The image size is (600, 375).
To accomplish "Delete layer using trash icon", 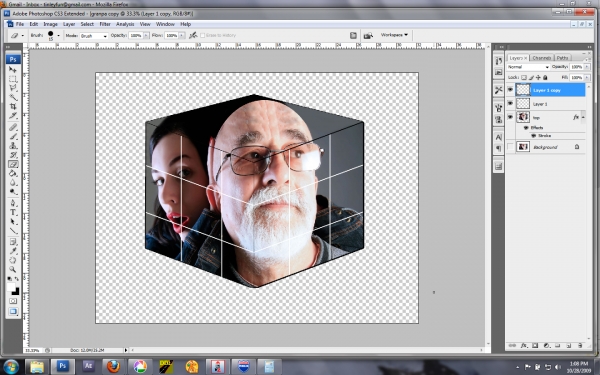I will click(580, 346).
